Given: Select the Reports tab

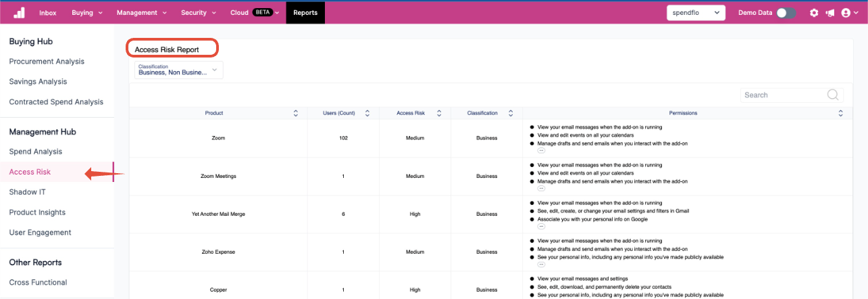Looking at the screenshot, I should (x=305, y=13).
